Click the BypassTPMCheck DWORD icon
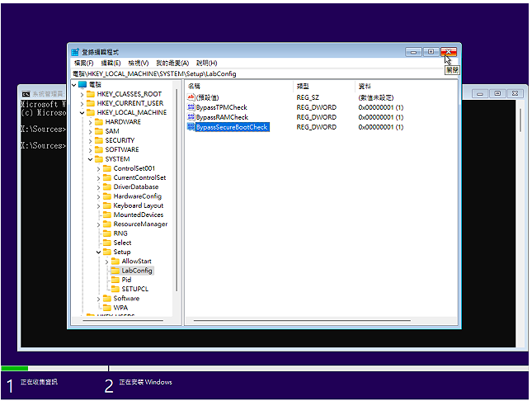This screenshot has height=401, width=532. [191, 107]
